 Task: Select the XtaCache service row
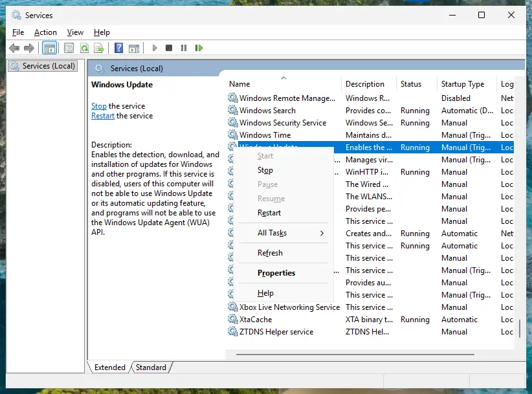(x=370, y=319)
